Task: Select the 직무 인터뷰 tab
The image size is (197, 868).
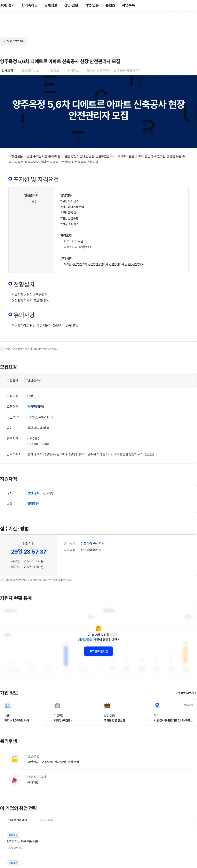Action: [x=47, y=820]
